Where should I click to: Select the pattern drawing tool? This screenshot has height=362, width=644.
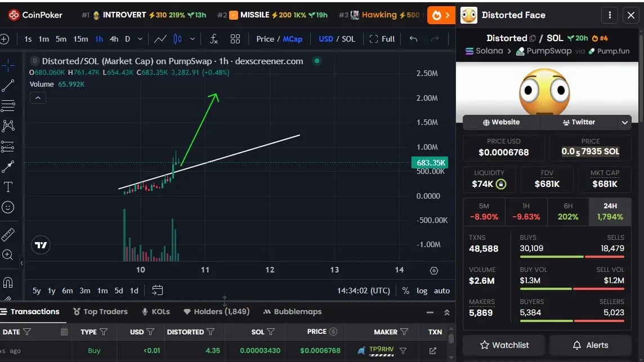[8, 126]
